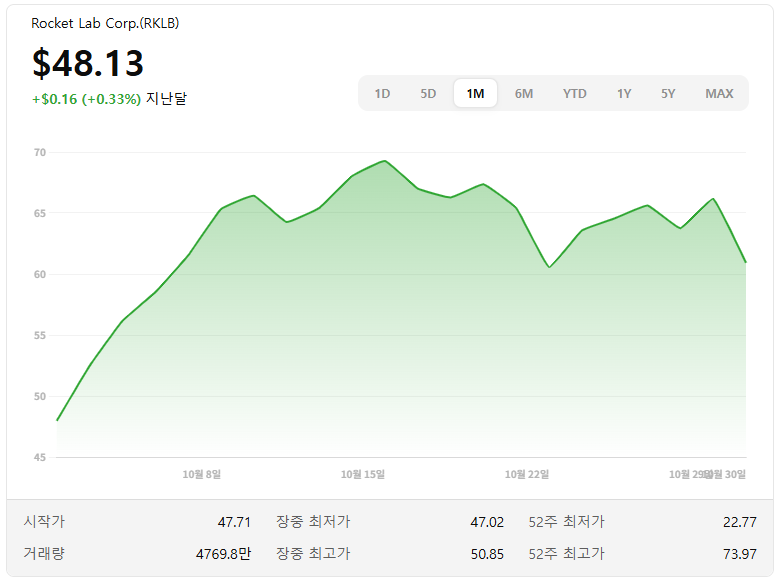779x582 pixels.
Task: Click the +$0.16 (+0.33%) change text
Action: pyautogui.click(x=86, y=99)
